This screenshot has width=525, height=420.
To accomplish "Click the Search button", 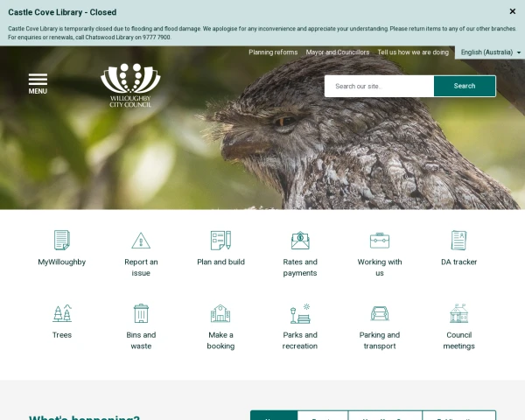I will point(465,86).
